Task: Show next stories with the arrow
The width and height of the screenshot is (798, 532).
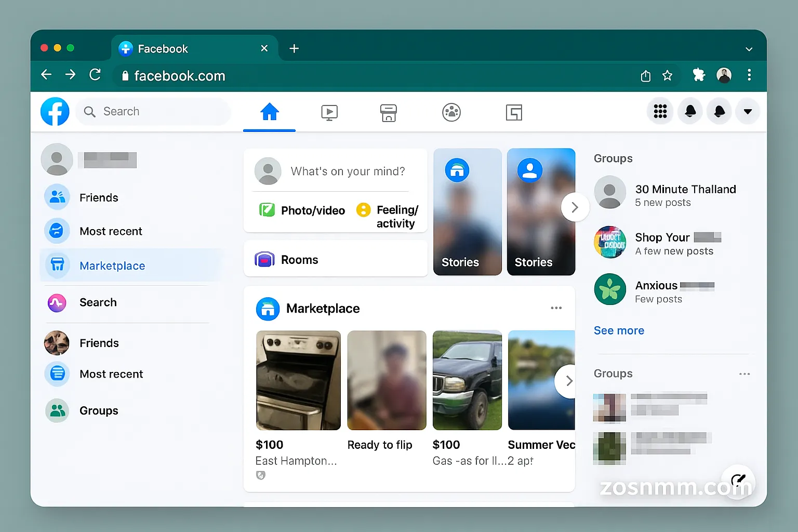Action: tap(575, 207)
